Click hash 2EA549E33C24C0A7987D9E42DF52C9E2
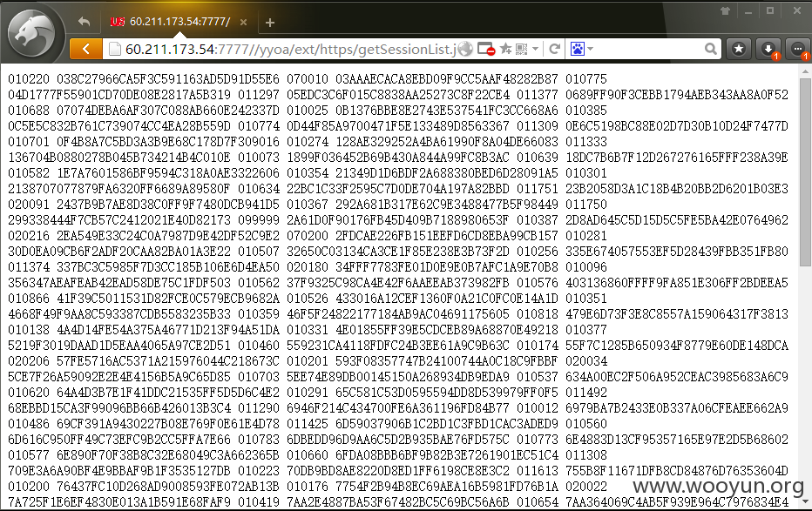 (x=168, y=236)
